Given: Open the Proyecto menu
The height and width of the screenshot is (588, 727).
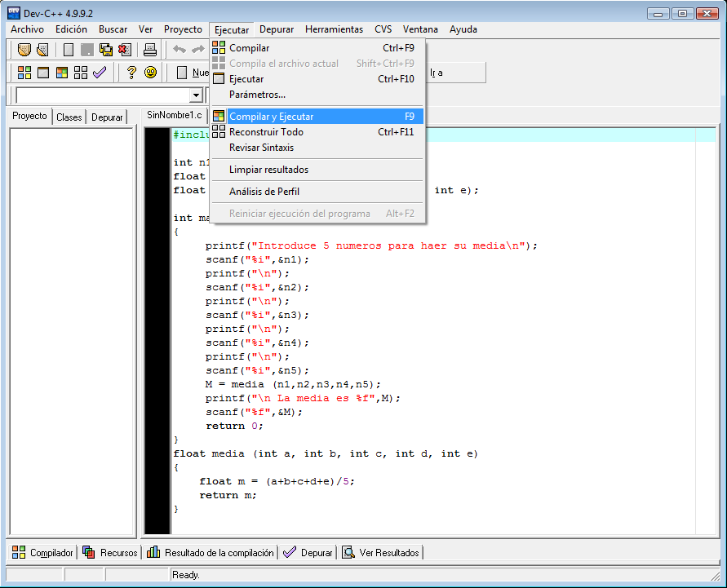Looking at the screenshot, I should point(183,29).
